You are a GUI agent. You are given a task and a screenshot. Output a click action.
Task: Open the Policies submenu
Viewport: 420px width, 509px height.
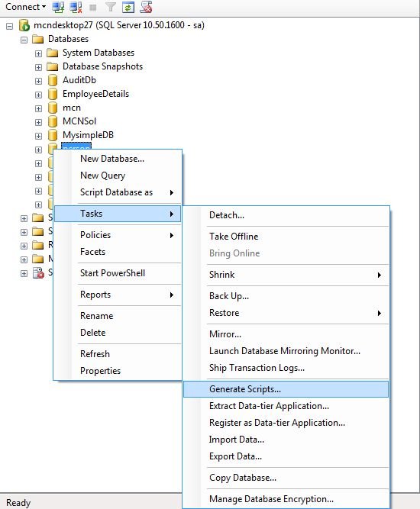point(118,235)
